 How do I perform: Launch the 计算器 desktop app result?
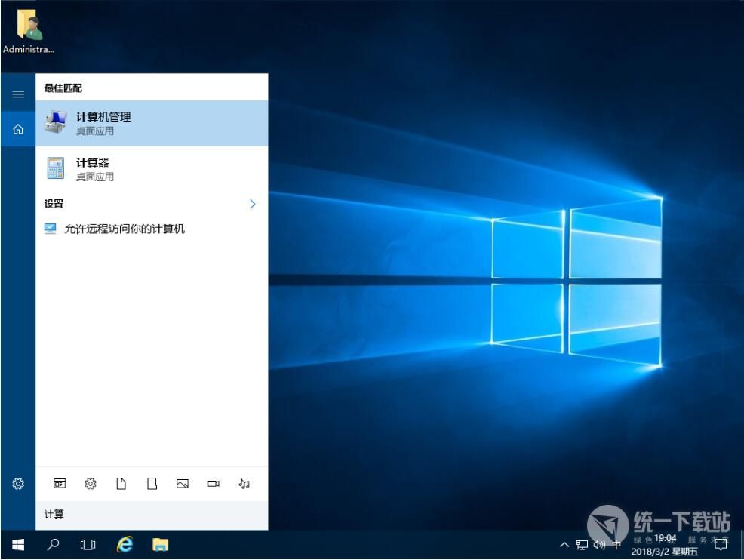coord(152,169)
